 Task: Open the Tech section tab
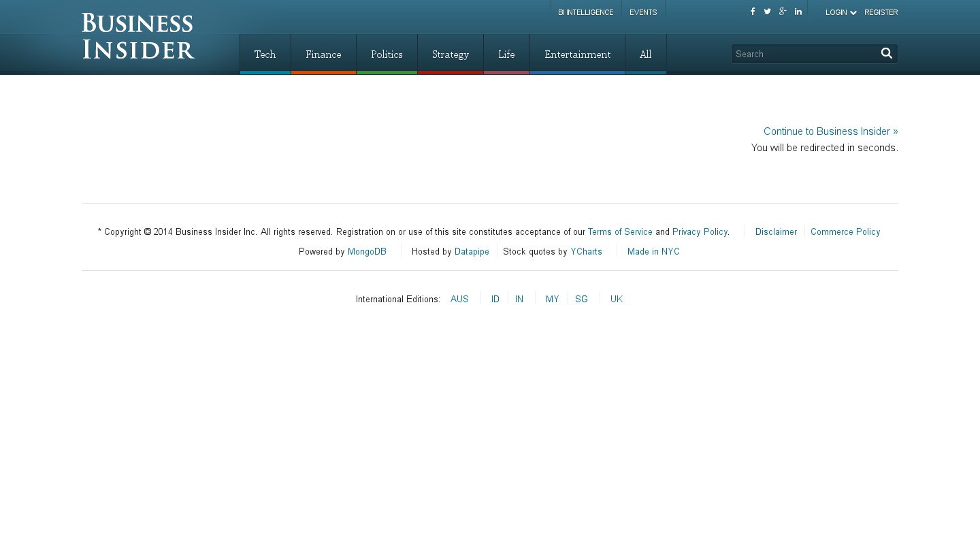(265, 54)
